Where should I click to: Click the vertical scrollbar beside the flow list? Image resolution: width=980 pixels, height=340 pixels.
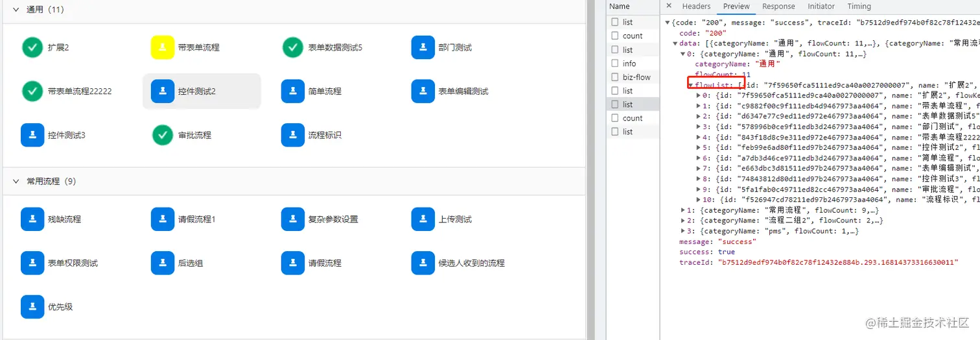(590, 170)
